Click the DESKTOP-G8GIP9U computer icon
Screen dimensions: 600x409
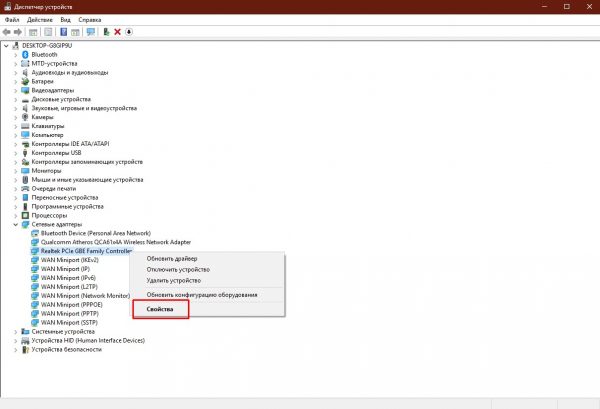click(16, 46)
